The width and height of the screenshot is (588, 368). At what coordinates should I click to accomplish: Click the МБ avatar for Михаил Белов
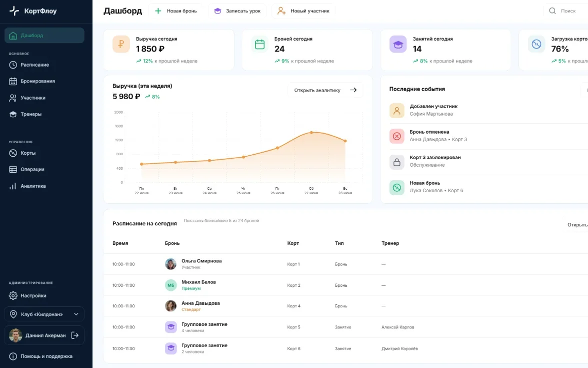tap(170, 285)
